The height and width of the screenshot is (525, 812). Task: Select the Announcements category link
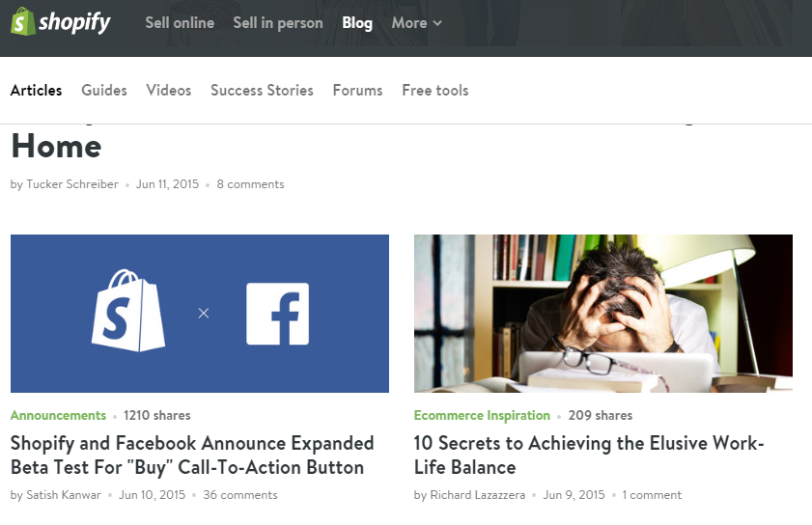[x=59, y=415]
